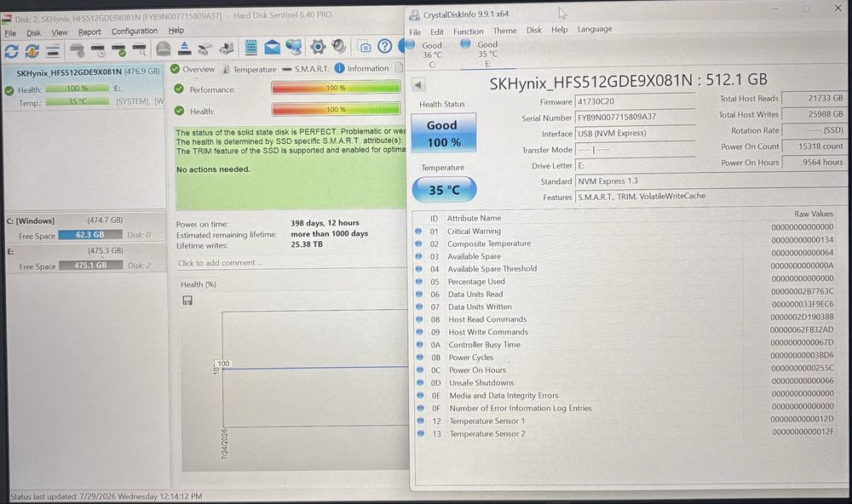Click the disk list icon in Hard Disk Sentinel toolbar
This screenshot has height=504, width=852.
click(53, 51)
